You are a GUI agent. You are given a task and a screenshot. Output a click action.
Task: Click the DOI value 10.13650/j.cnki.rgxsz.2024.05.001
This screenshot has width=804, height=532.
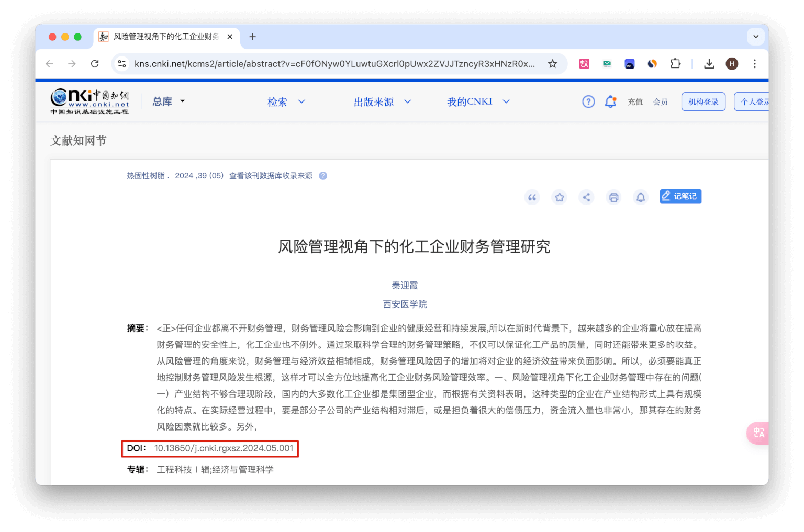click(224, 448)
